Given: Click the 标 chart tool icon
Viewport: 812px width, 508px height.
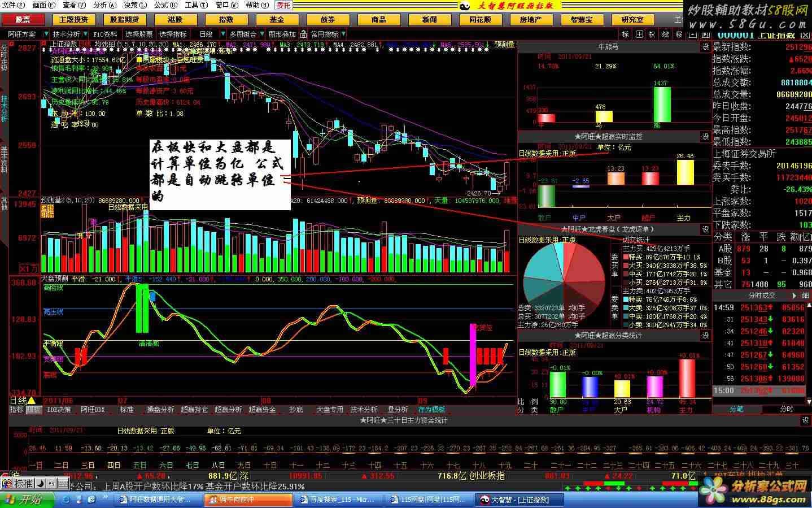Looking at the screenshot, I should click(626, 34).
